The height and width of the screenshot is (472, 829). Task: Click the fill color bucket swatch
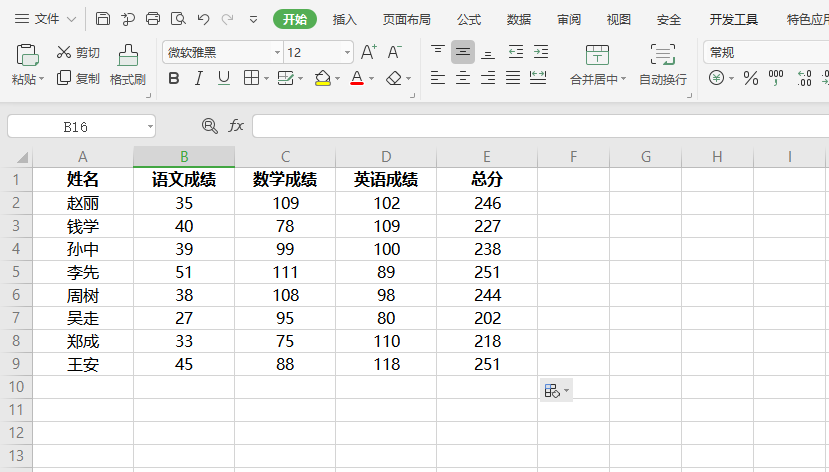pyautogui.click(x=322, y=78)
